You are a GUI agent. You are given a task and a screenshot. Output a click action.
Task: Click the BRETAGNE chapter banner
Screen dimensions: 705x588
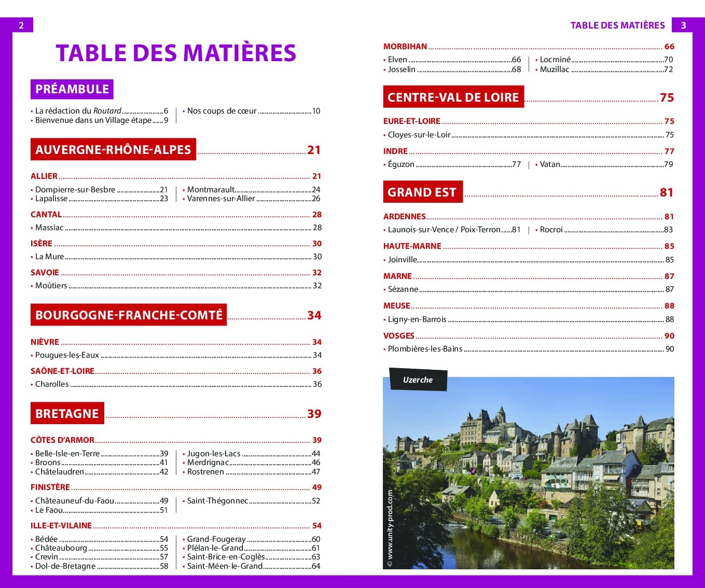[x=67, y=413]
